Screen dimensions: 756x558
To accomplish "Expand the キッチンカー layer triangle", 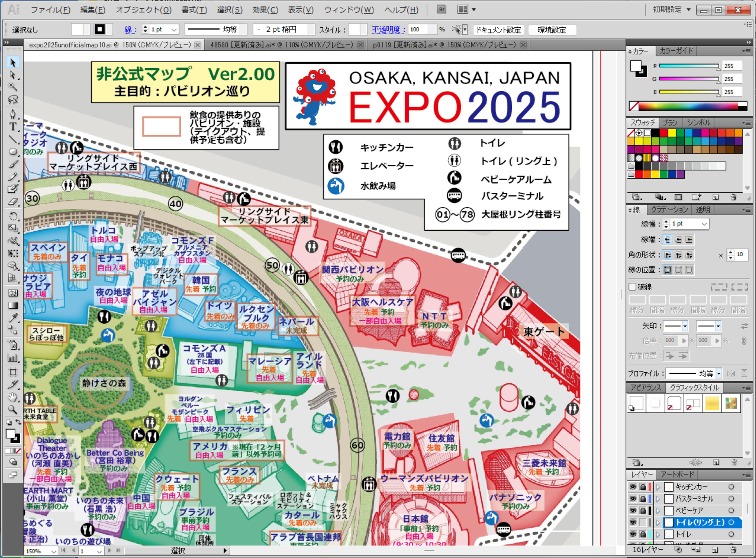I will (x=658, y=487).
